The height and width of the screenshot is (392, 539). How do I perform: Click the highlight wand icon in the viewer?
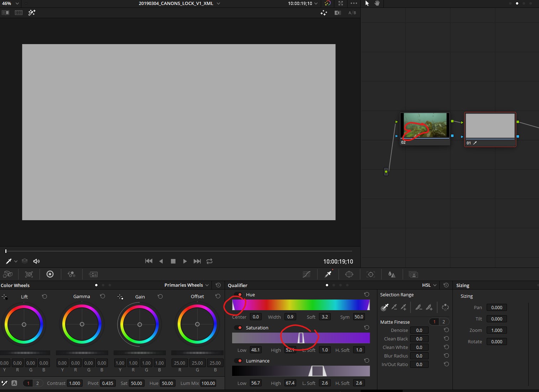(32, 13)
